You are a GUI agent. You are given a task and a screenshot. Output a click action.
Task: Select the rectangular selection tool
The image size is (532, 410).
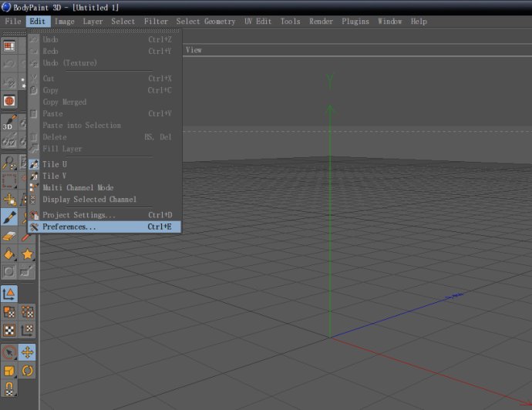[9, 180]
